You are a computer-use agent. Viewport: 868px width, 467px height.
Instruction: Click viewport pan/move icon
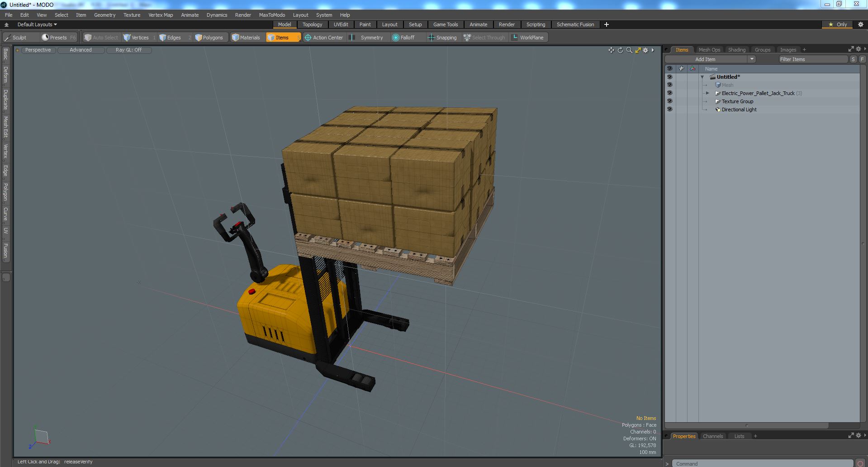[x=611, y=50]
